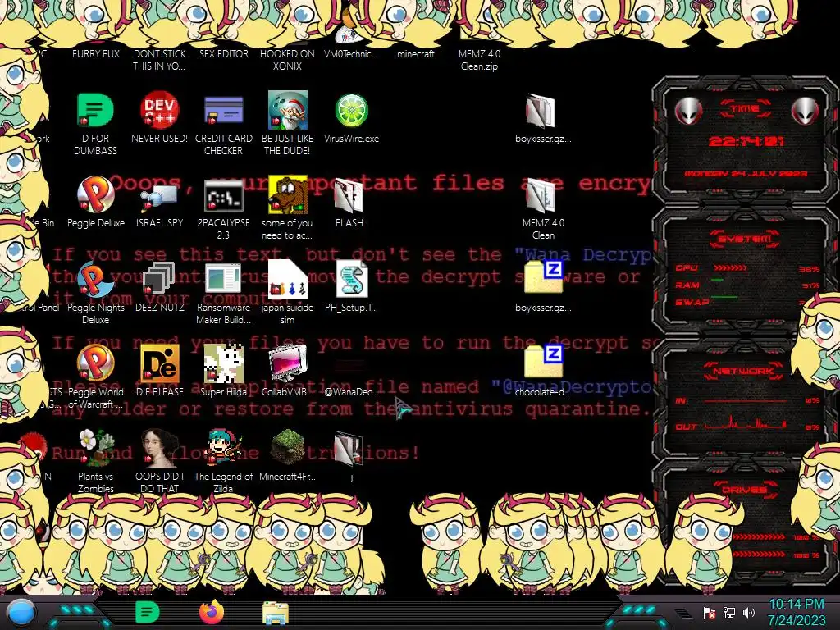Select the CollabVMB... monitor icon

point(288,363)
